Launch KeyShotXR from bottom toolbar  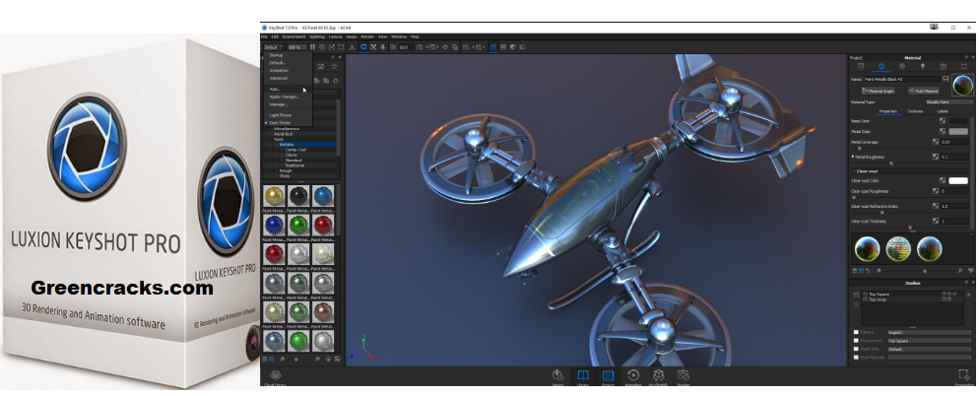coord(658,376)
